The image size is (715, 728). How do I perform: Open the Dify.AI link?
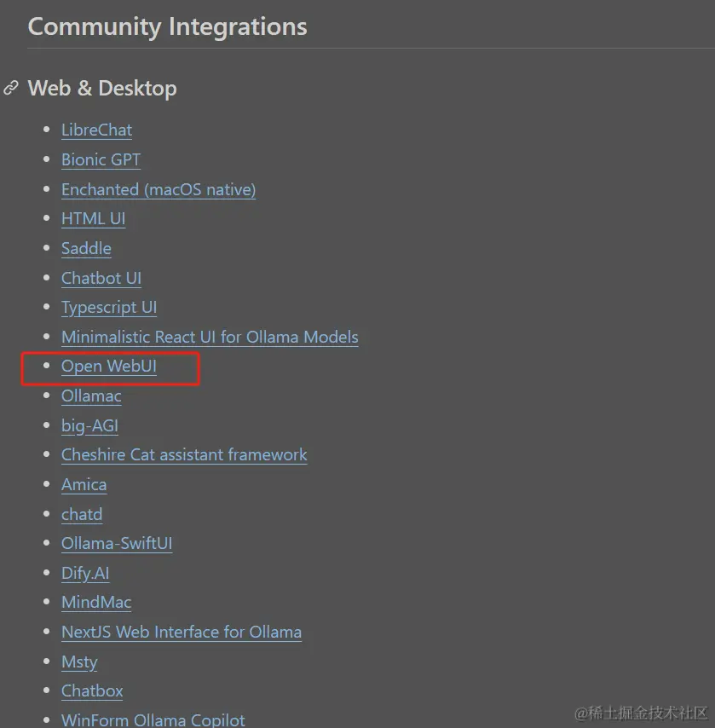pyautogui.click(x=85, y=574)
